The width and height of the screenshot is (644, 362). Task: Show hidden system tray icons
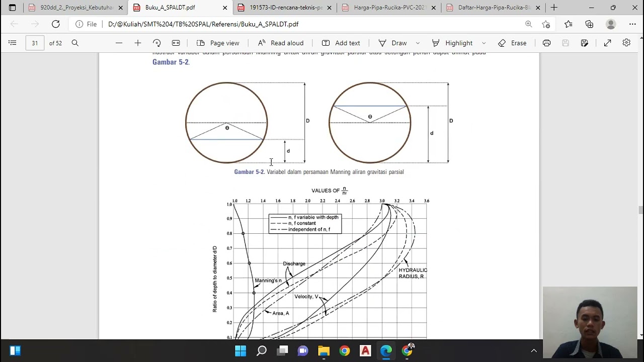534,351
